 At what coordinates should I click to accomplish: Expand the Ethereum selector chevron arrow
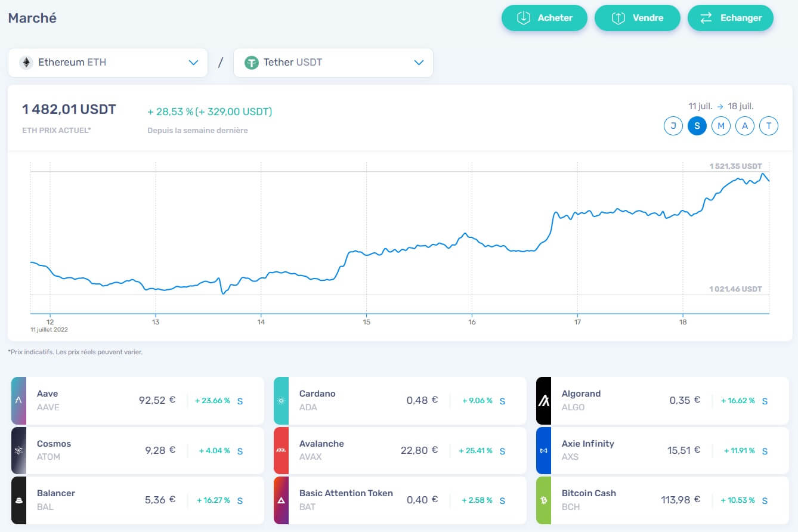tap(193, 63)
